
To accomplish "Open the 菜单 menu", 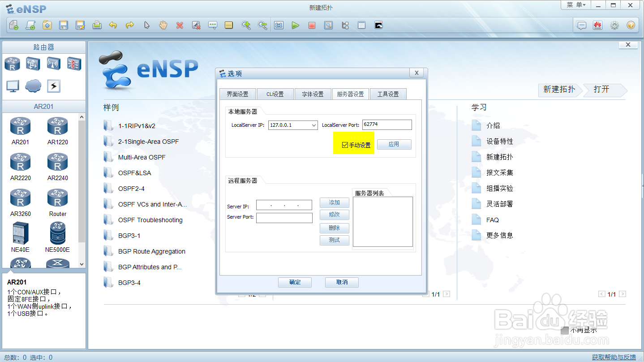I will tap(575, 5).
